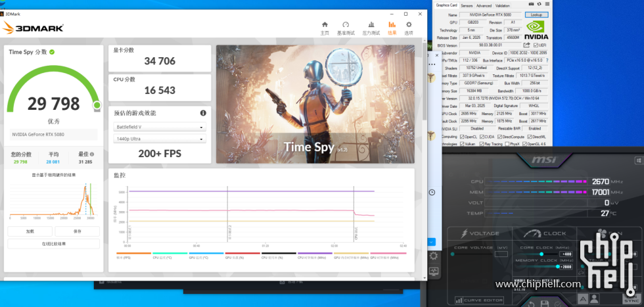Click Afterburner Fan Sync button
Screen dimensions: 644x307
(x=632, y=299)
